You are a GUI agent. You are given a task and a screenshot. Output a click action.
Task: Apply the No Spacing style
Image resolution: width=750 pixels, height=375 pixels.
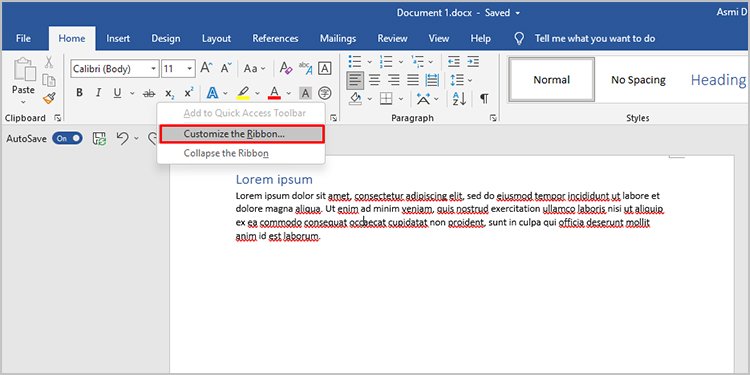point(638,80)
